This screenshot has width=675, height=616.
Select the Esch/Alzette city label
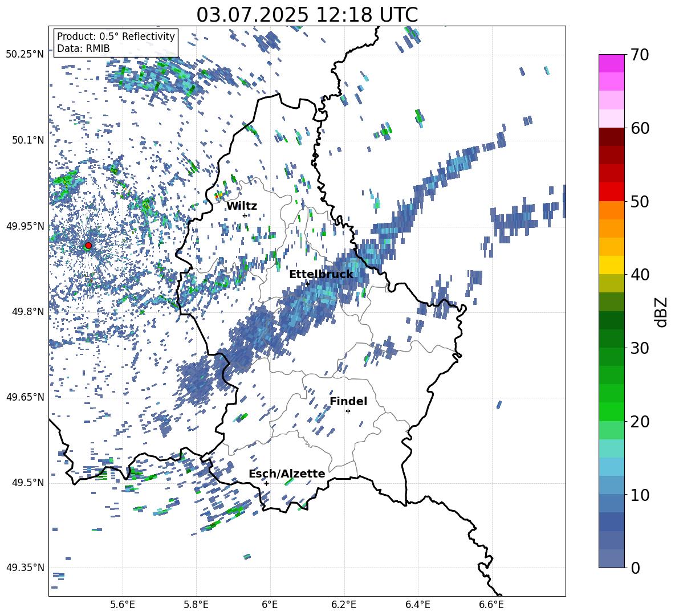(x=287, y=474)
